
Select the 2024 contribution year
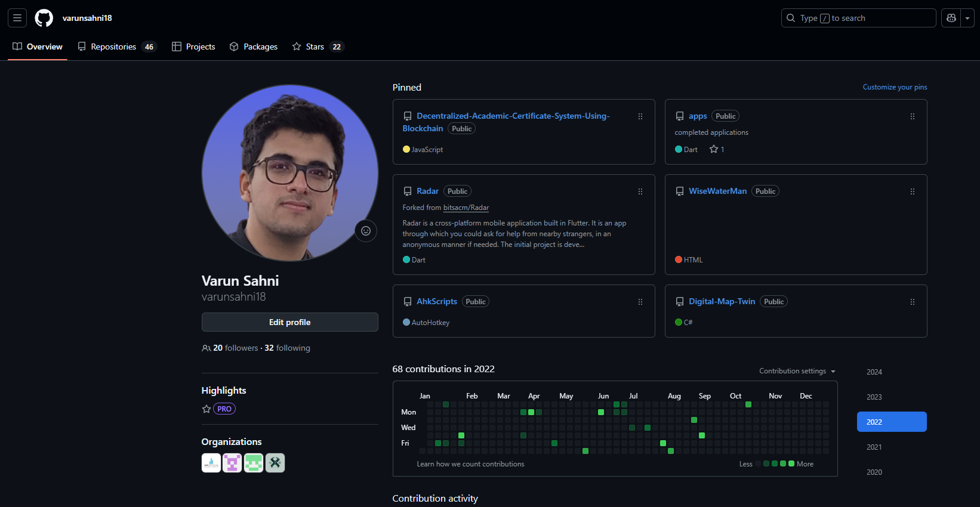tap(874, 372)
